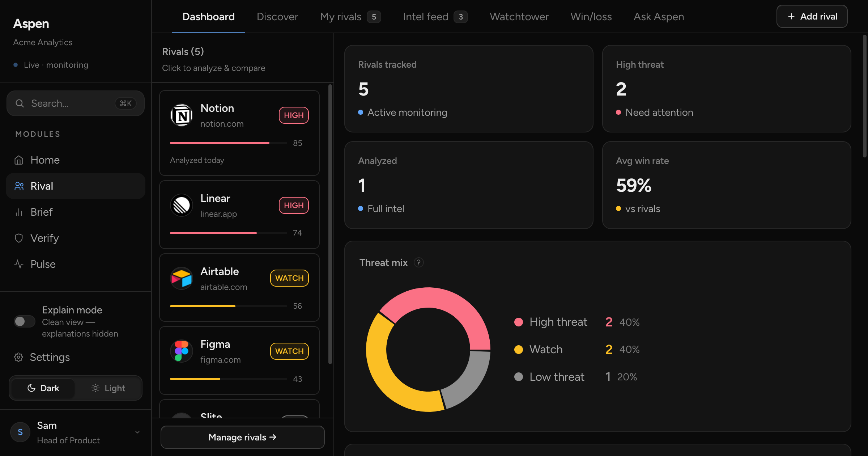Click the Home house icon

point(19,160)
